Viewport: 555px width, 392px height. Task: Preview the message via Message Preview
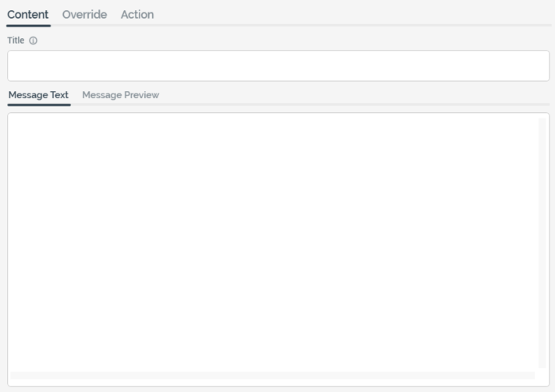(x=120, y=95)
